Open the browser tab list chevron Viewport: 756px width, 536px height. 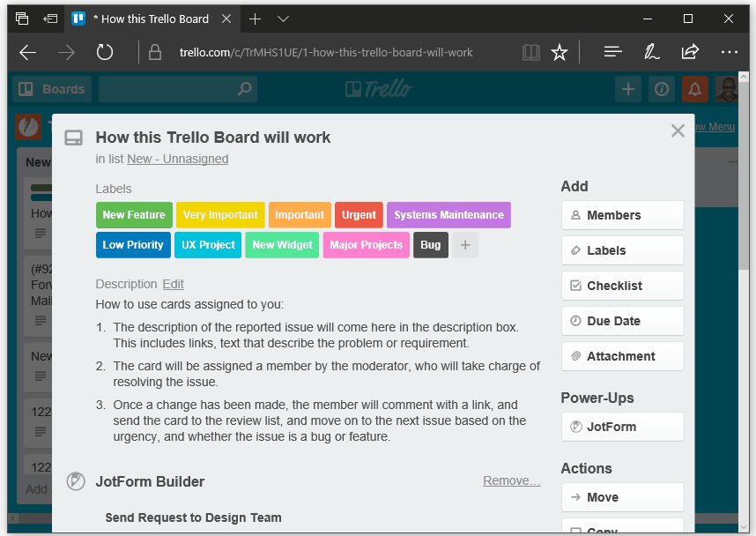point(283,19)
